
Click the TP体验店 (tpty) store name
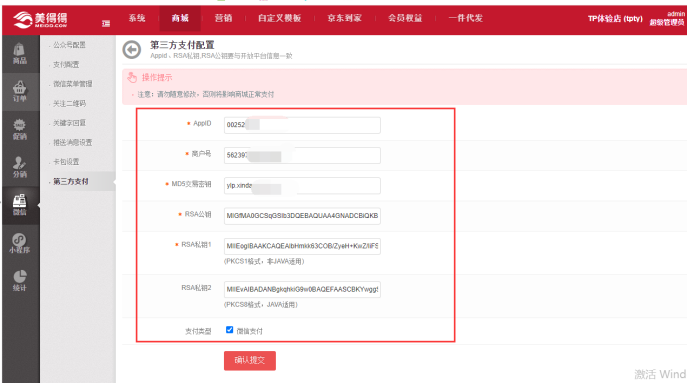coord(615,18)
